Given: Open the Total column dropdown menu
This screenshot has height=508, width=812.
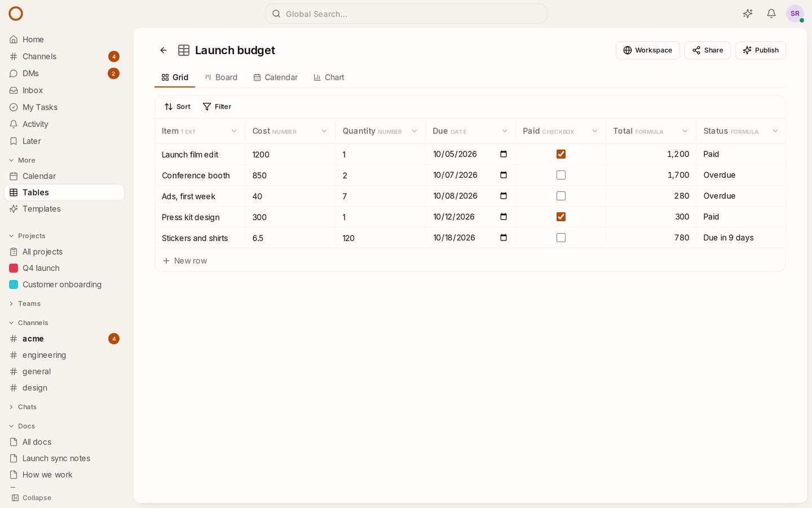Looking at the screenshot, I should pos(685,131).
